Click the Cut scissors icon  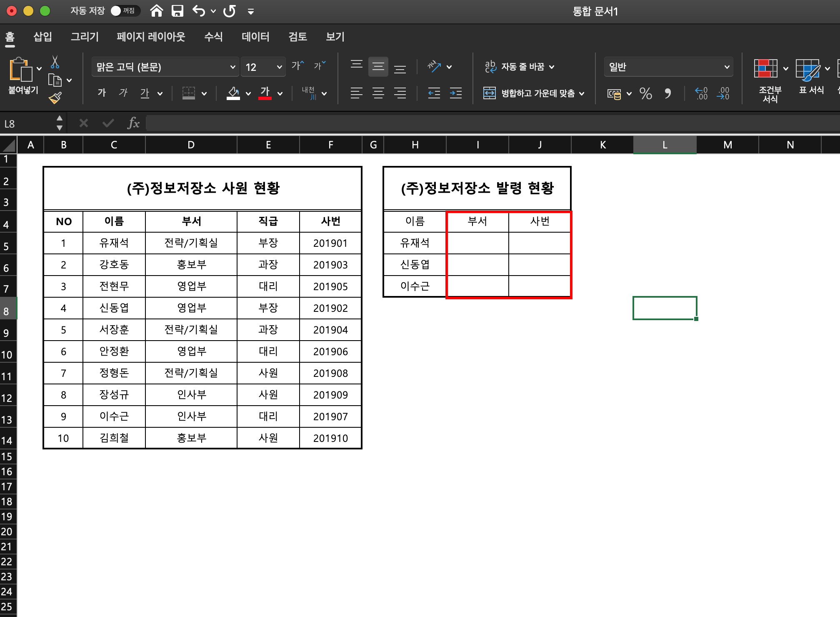coord(55,63)
